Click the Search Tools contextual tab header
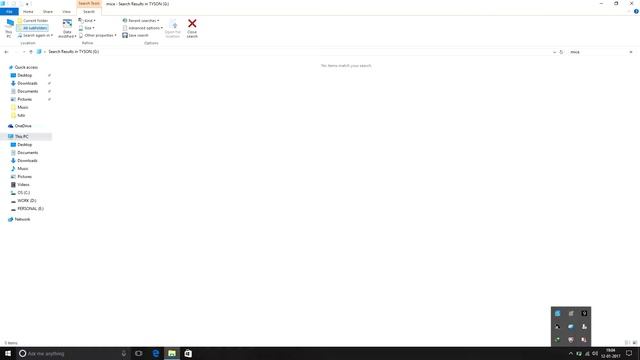Viewport: 640px width, 360px height. point(89,3)
